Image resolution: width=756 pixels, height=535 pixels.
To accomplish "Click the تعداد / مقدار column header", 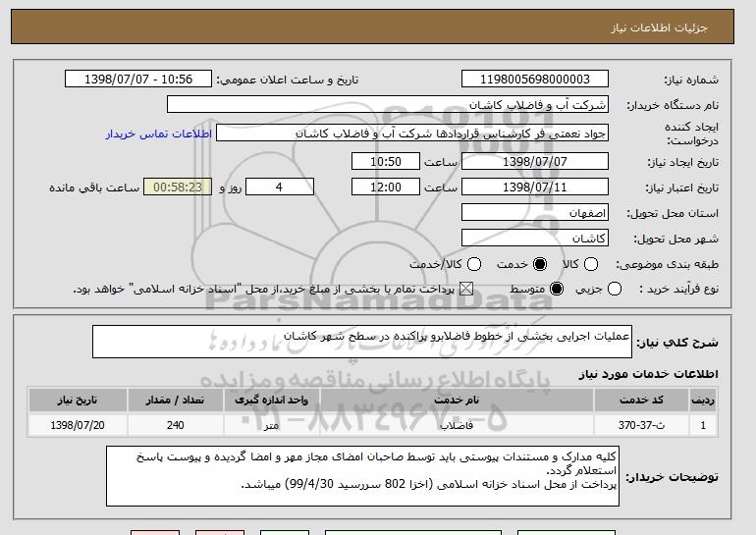I will [x=175, y=401].
